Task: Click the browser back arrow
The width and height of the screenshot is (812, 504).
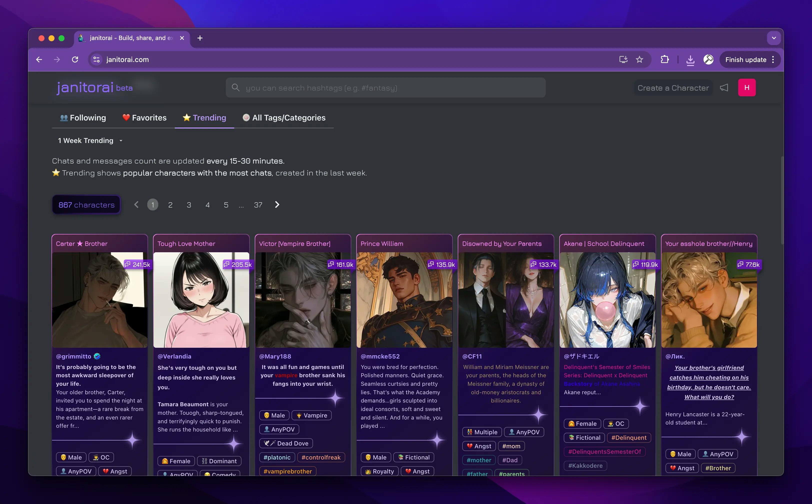Action: (x=39, y=59)
